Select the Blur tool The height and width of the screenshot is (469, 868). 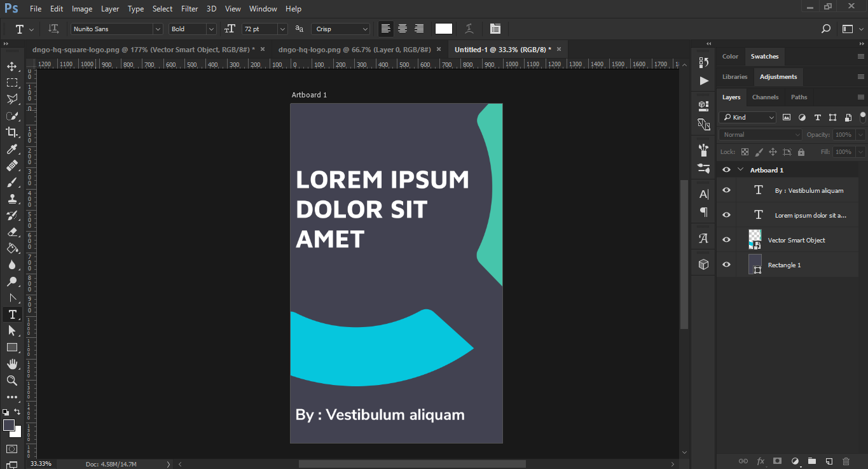12,265
